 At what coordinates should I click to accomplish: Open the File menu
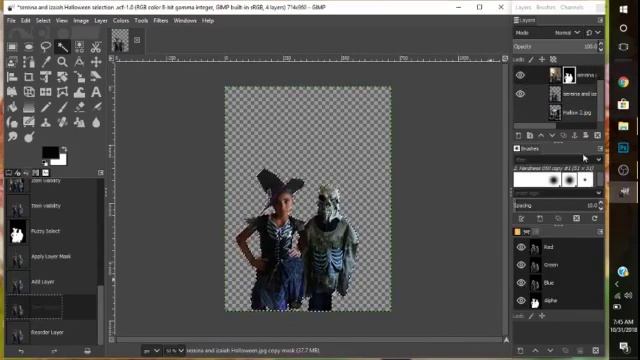coord(11,20)
